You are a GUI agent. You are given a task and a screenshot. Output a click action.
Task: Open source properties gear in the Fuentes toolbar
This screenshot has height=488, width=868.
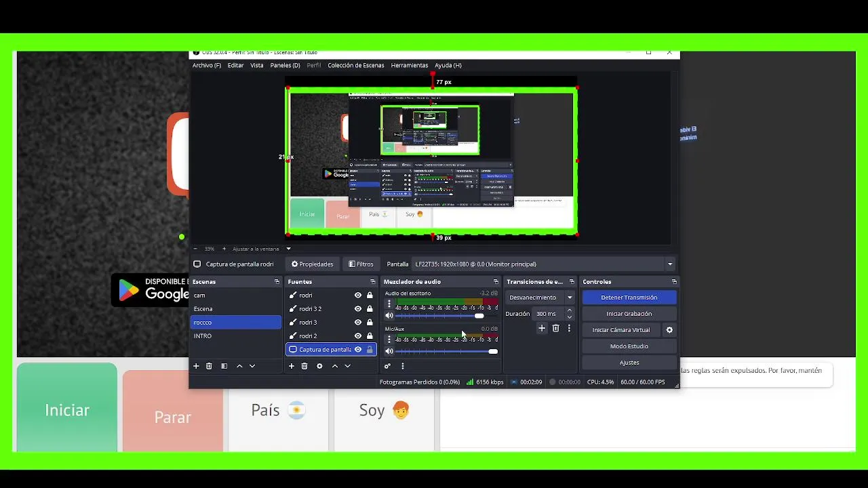[x=319, y=366]
